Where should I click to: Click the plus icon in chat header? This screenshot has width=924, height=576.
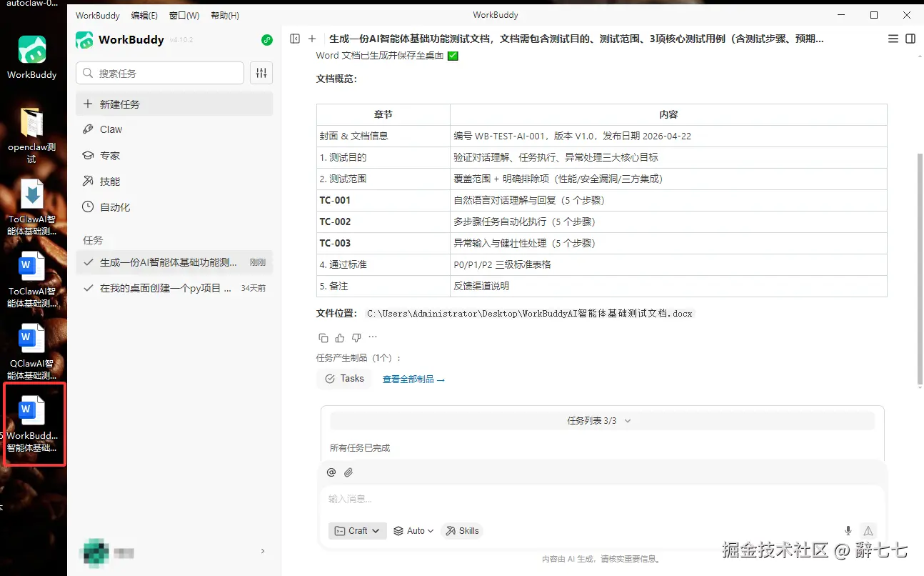coord(312,39)
